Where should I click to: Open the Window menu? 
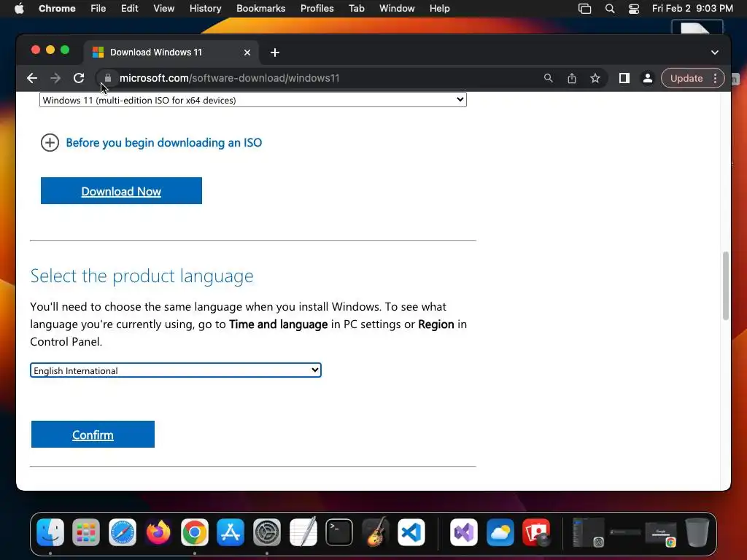(397, 9)
